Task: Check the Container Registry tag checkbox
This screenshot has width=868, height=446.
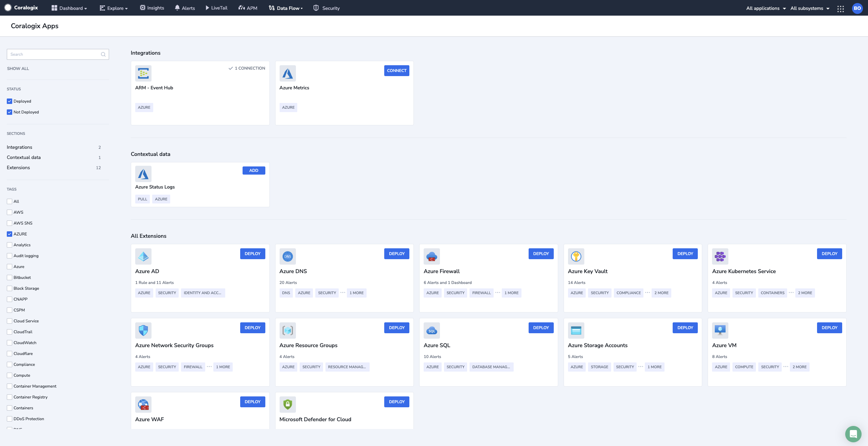Action: pos(10,397)
